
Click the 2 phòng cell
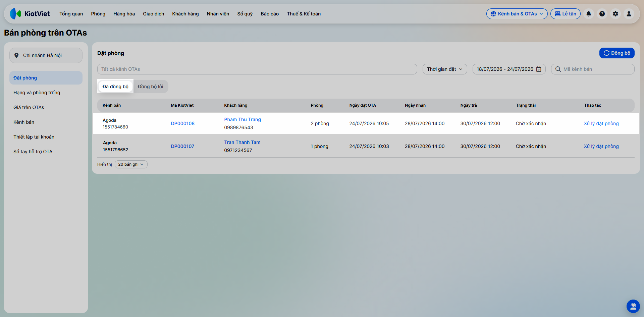(x=320, y=123)
